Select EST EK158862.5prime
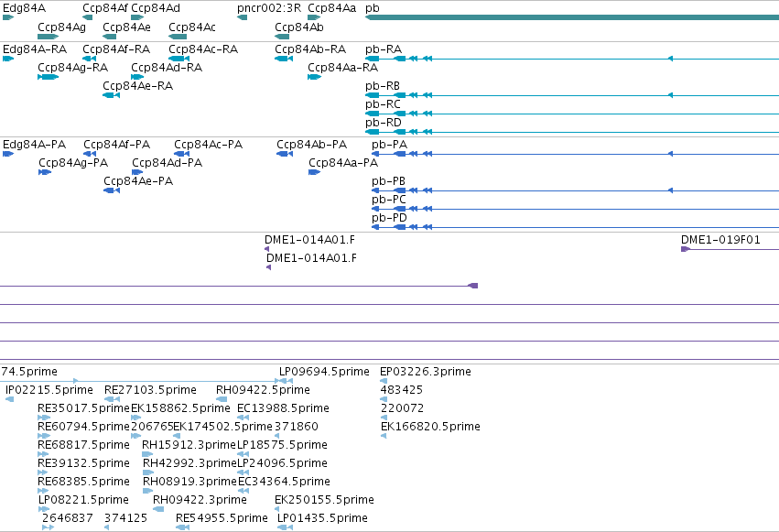This screenshot has width=779, height=532. tap(181, 408)
